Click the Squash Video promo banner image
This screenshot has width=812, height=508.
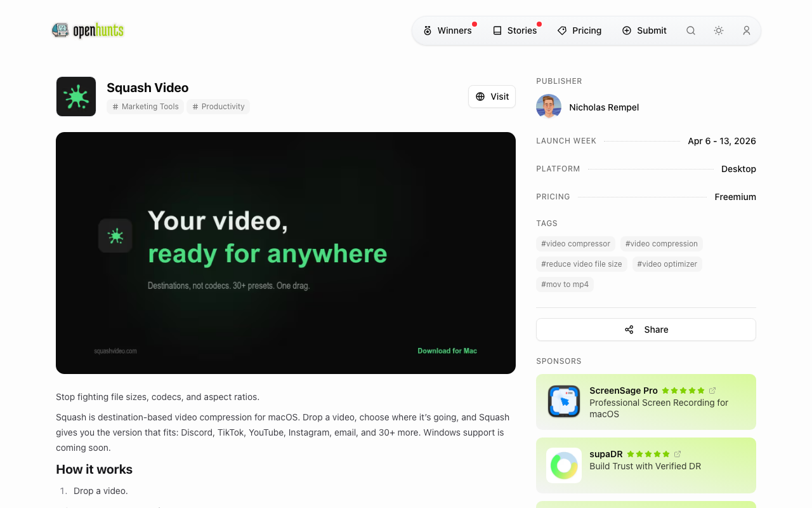285,253
